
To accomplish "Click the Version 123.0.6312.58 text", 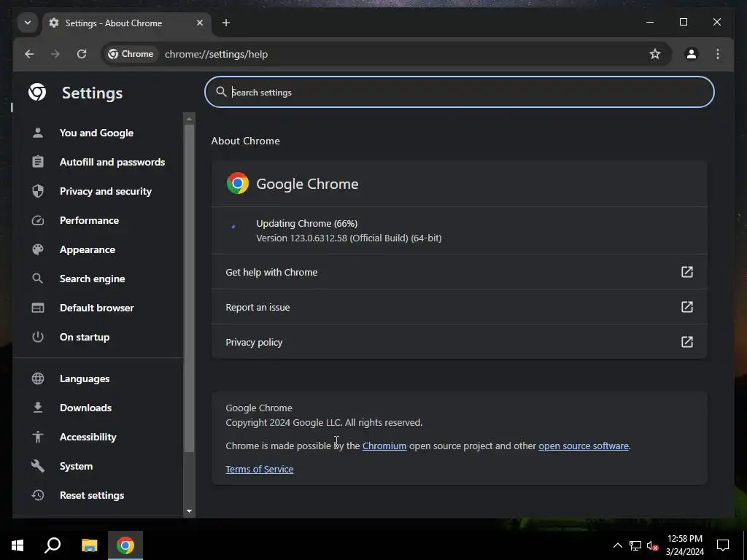I will (x=349, y=238).
